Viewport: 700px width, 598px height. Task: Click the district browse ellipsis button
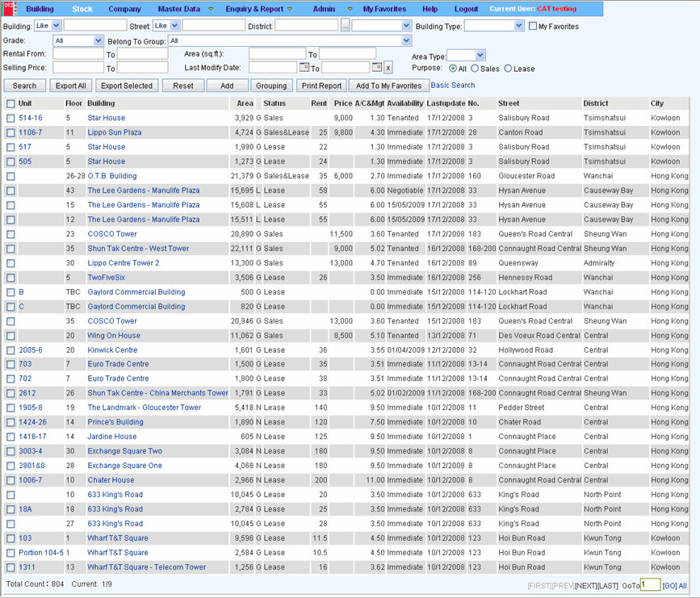click(345, 27)
